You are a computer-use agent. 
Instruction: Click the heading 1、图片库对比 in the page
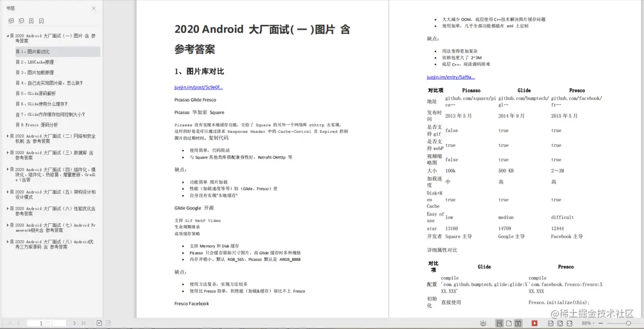199,71
